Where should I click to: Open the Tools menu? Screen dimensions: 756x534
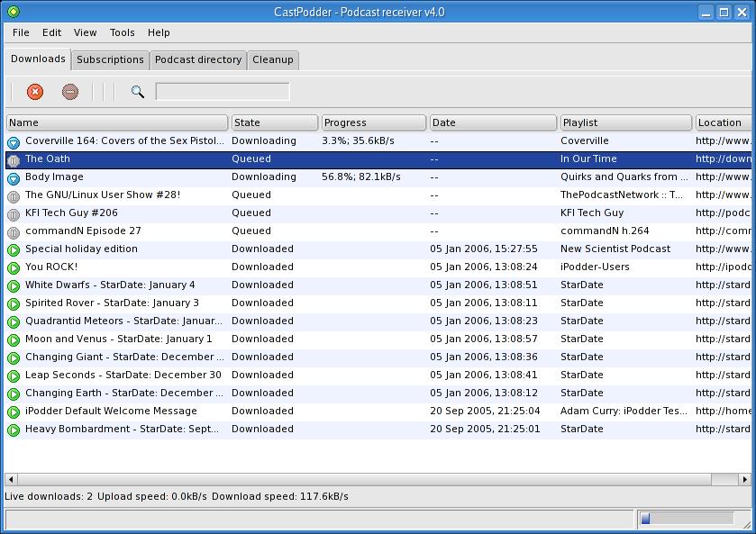(122, 32)
